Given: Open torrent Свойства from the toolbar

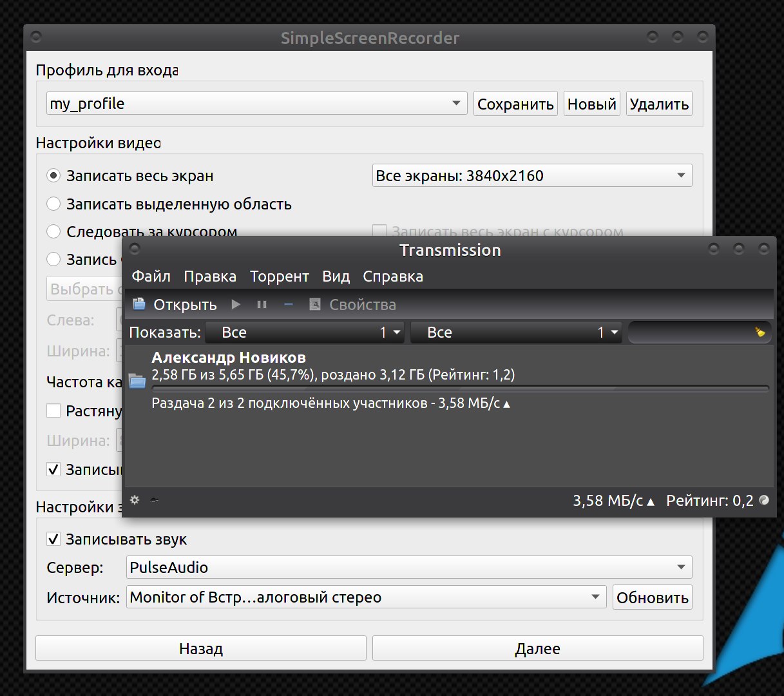Looking at the screenshot, I should (x=352, y=304).
